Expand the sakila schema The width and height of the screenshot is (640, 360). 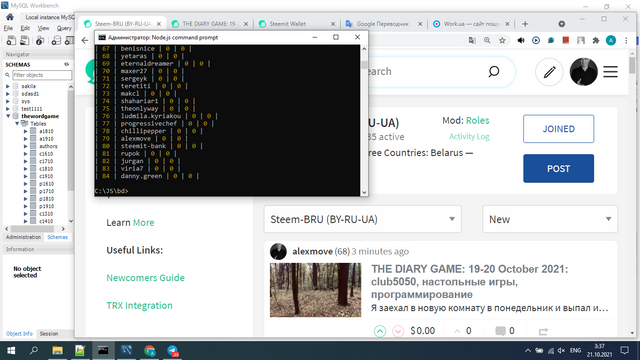[x=8, y=86]
